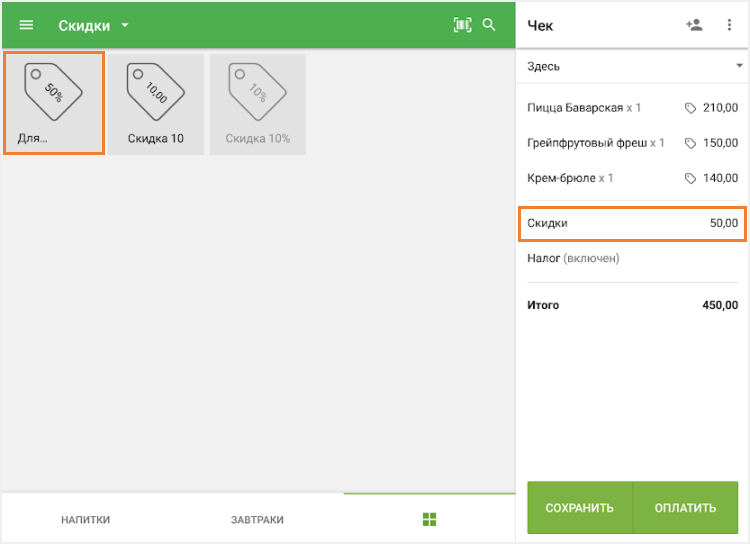750x544 pixels.
Task: Switch to the НАПИТКИ tab
Action: tap(86, 520)
